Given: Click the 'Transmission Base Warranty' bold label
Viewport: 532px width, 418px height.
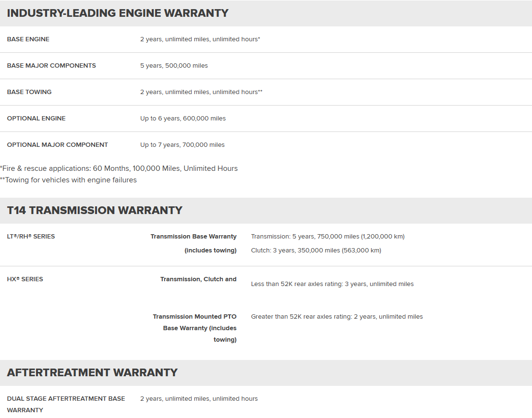Looking at the screenshot, I should click(x=193, y=236).
